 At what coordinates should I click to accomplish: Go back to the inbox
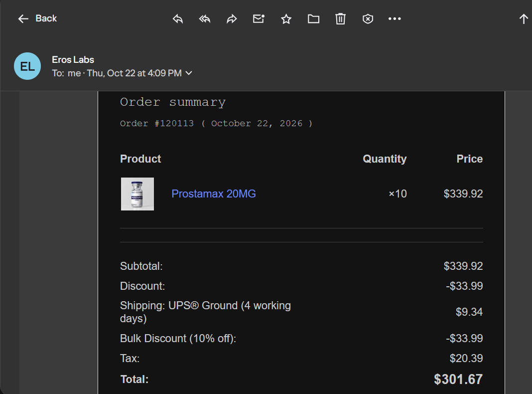[x=37, y=18]
